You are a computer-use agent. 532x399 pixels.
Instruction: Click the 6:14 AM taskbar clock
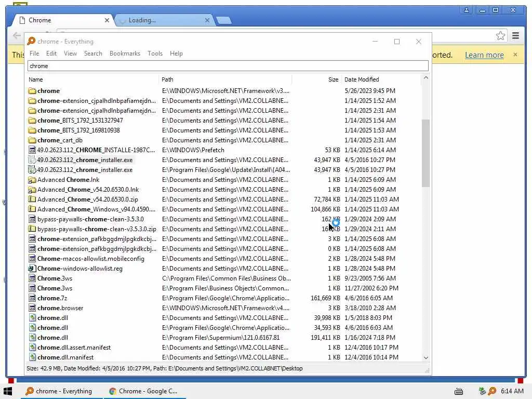coord(512,391)
